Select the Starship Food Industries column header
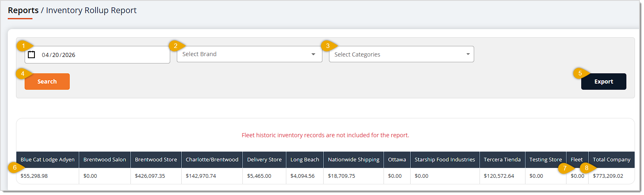The image size is (644, 195). tap(445, 160)
